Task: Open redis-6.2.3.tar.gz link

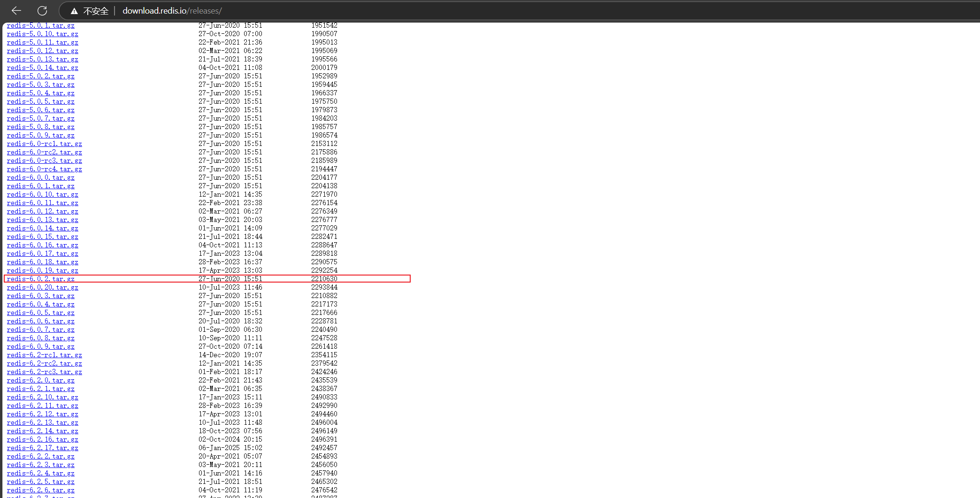Action: coord(41,465)
